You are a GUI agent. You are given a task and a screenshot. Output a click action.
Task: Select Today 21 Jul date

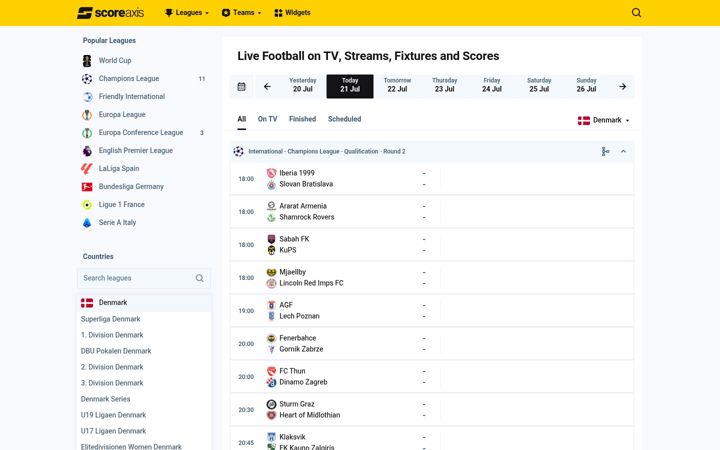point(350,86)
